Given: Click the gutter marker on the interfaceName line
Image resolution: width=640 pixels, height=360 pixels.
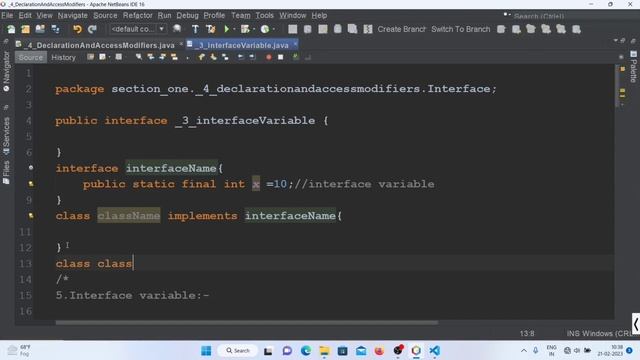Looking at the screenshot, I should 31,168.
